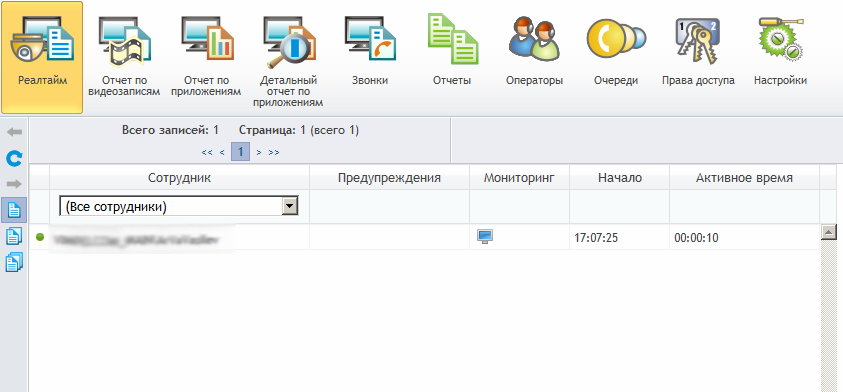Go to last page with >> link
Screen dimensions: 843x392
(x=274, y=152)
